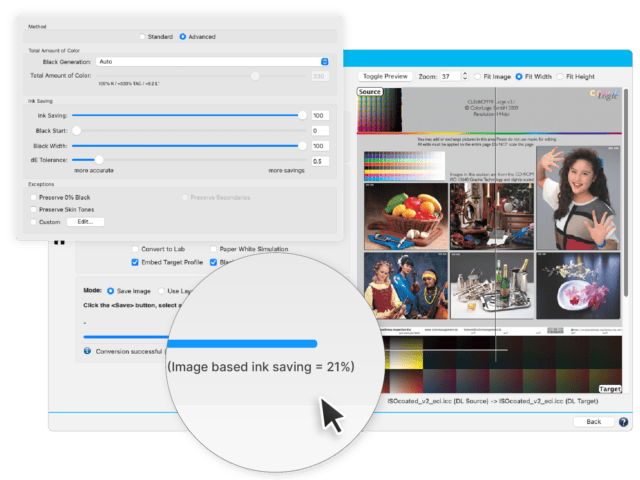640x480 pixels.
Task: Click the blue help question mark icon
Action: coord(623,422)
